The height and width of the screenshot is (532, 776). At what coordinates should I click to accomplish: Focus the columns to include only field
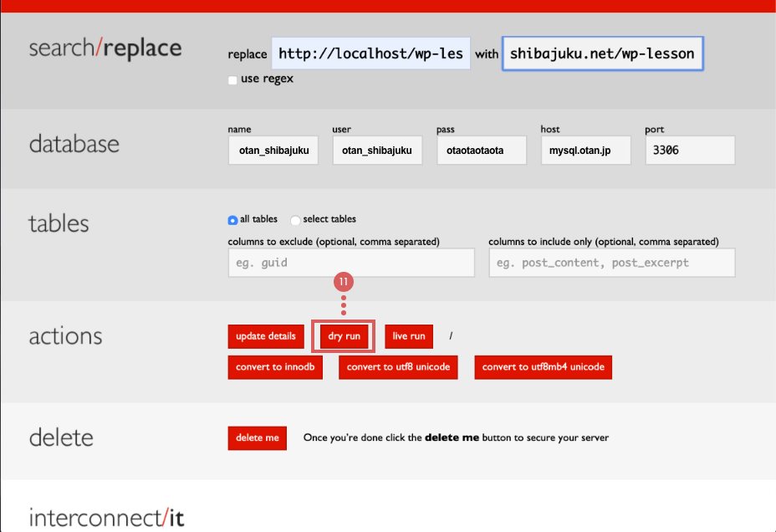tap(612, 263)
